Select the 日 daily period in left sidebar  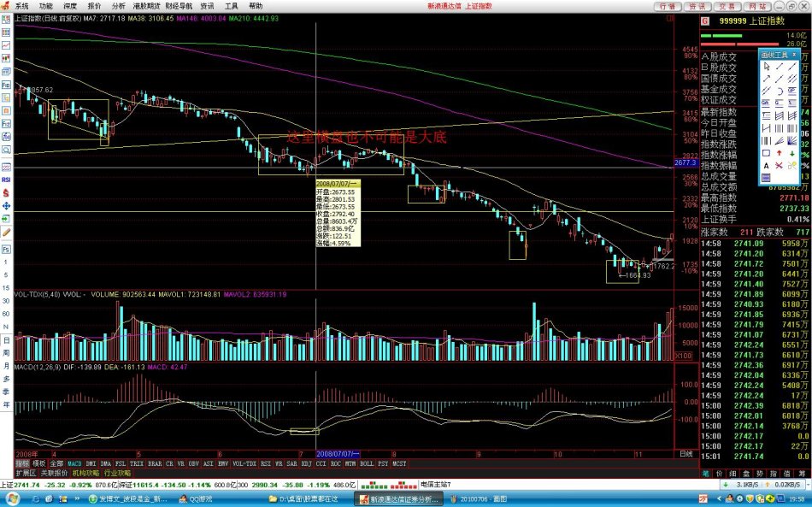(6, 340)
